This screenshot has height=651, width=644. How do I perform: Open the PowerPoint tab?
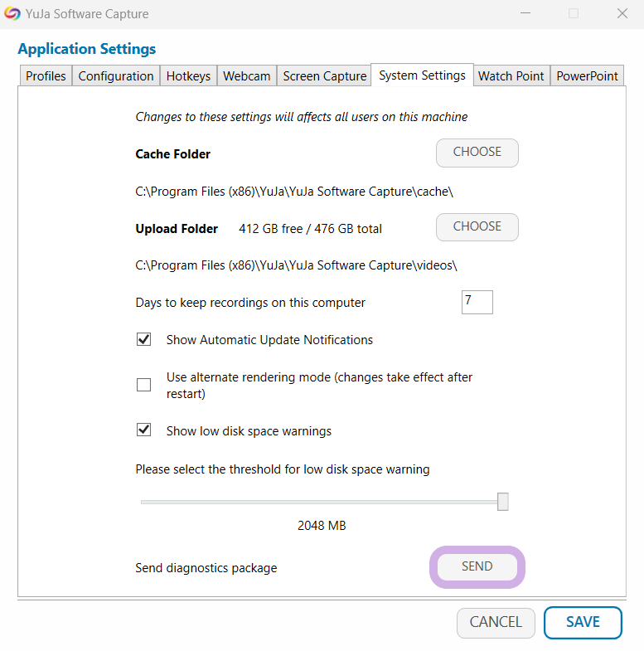pyautogui.click(x=587, y=76)
